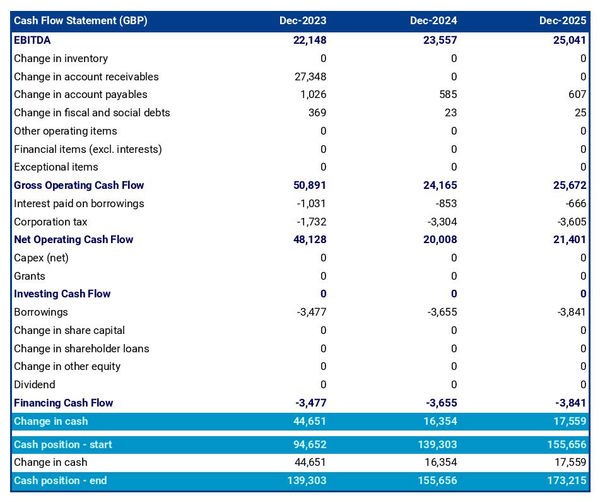Screen dimensions: 600x502
Task: Select the Corporation tax value -3,304
Action: [441, 222]
